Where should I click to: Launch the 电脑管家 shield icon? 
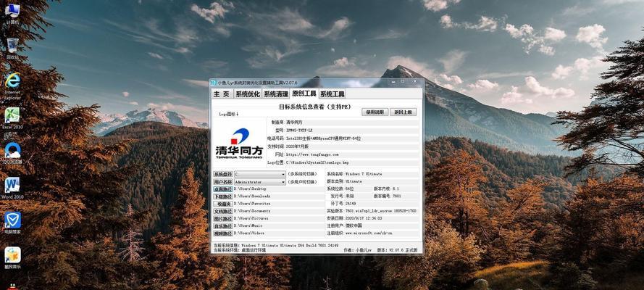(x=12, y=223)
